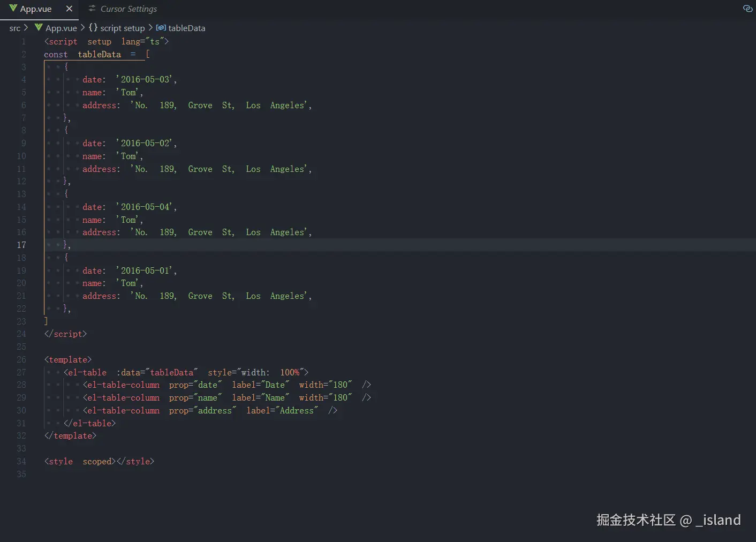This screenshot has width=756, height=542.
Task: Click the chevron after script setup breadcrumb
Action: pyautogui.click(x=150, y=27)
